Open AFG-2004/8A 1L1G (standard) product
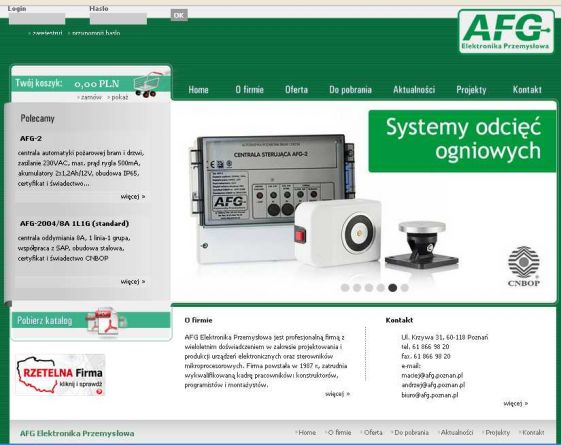The image size is (561, 445). (x=74, y=224)
